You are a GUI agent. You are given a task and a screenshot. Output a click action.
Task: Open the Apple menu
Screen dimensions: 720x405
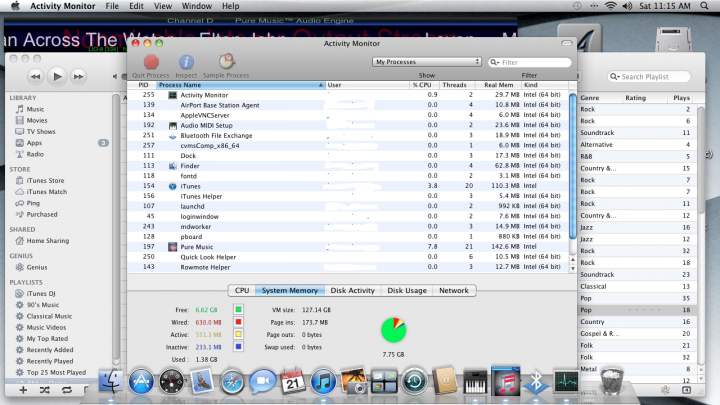(15, 6)
